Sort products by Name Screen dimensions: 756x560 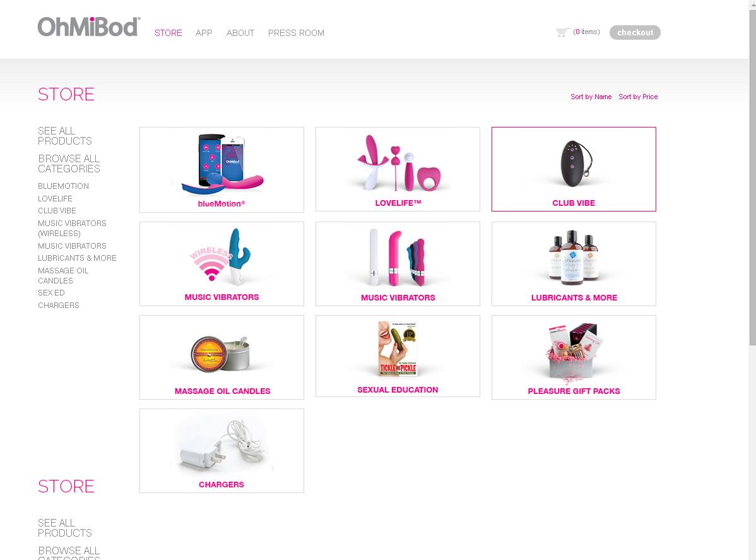tap(591, 97)
